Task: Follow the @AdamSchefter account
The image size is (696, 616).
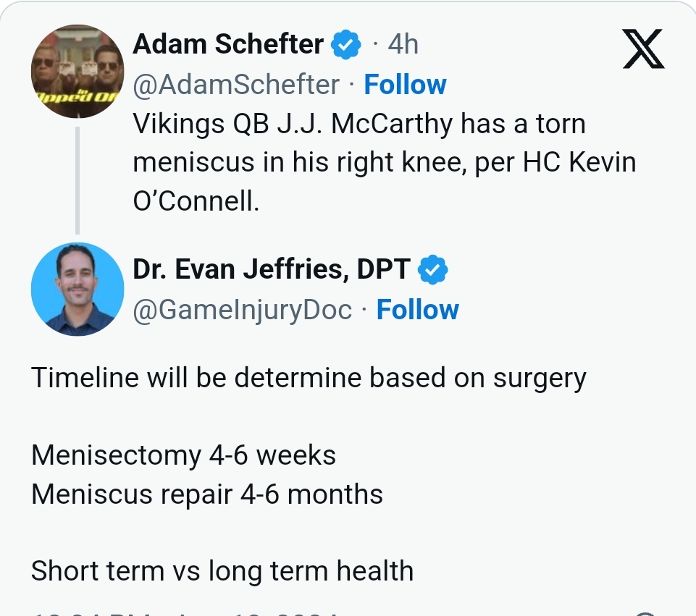Action: pos(406,84)
